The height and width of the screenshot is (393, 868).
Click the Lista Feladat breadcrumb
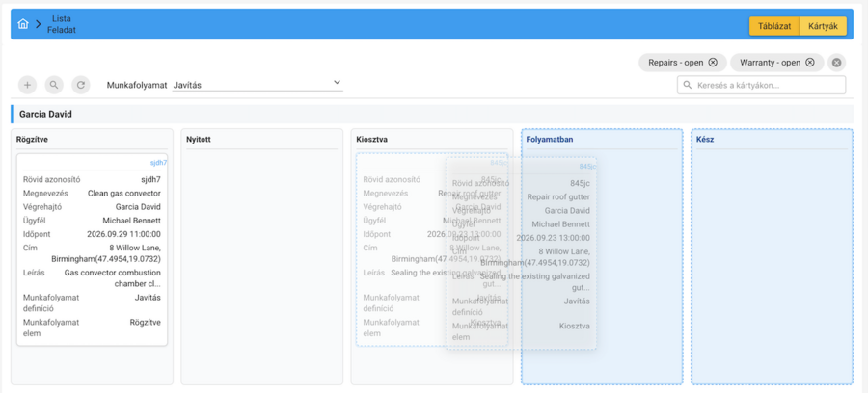(62, 24)
